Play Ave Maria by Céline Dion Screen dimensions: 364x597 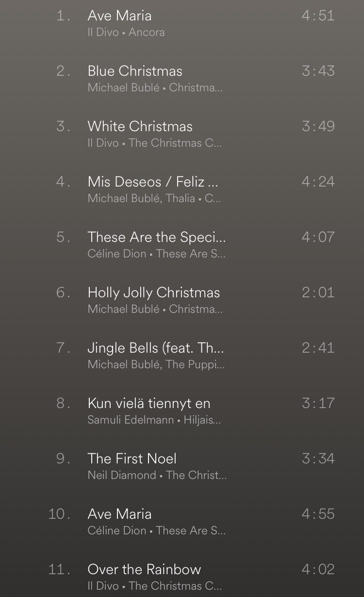coord(182,522)
